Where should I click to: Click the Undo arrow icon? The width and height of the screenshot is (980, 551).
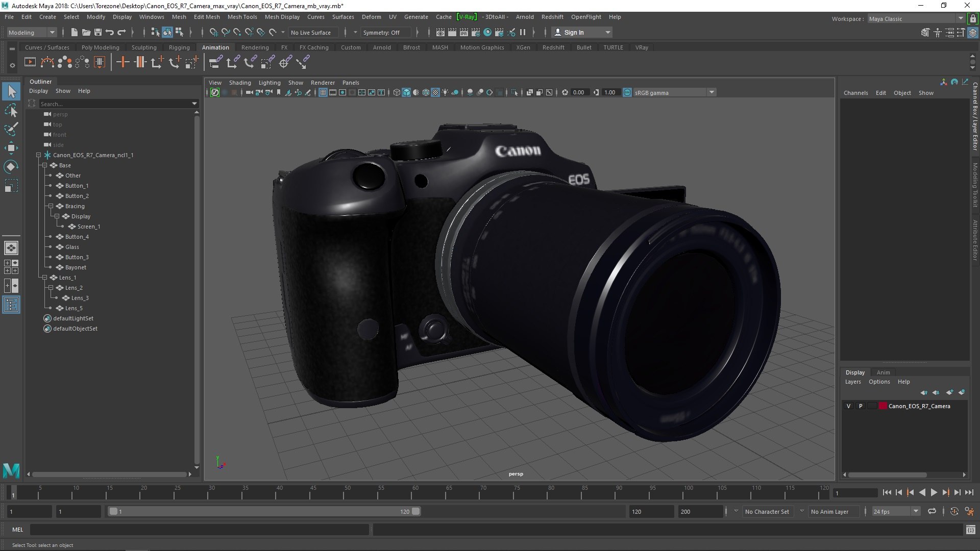(x=110, y=32)
